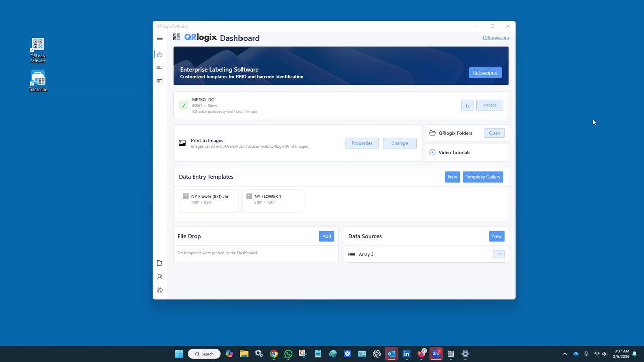
Task: Open QRlogix Folders
Action: point(494,133)
